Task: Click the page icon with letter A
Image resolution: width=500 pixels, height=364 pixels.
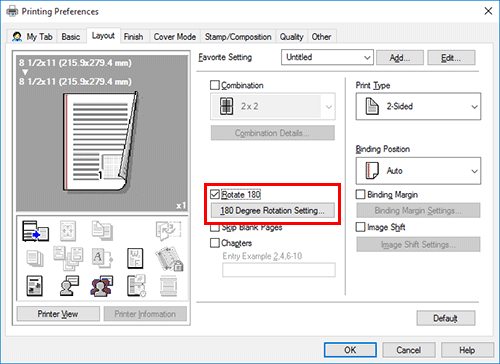Action: pyautogui.click(x=102, y=258)
